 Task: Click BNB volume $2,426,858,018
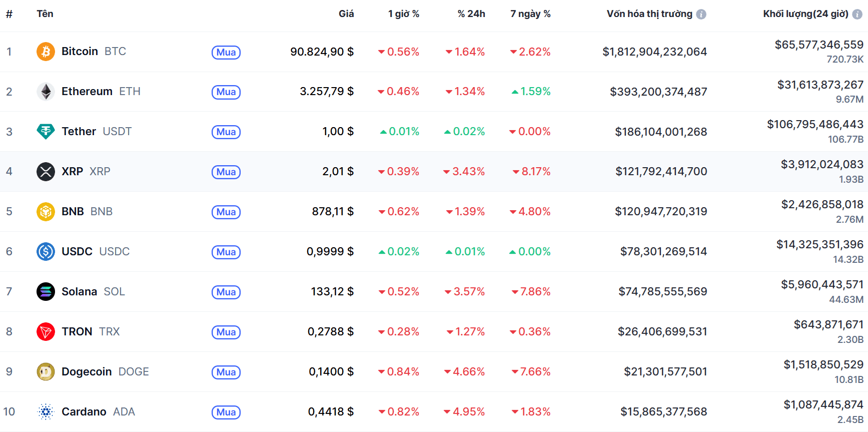coord(822,204)
